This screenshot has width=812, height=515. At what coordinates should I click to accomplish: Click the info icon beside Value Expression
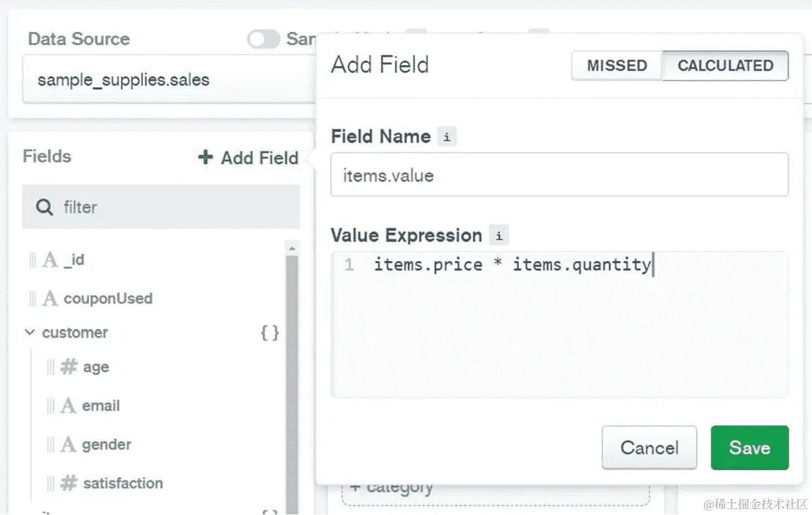click(x=499, y=236)
